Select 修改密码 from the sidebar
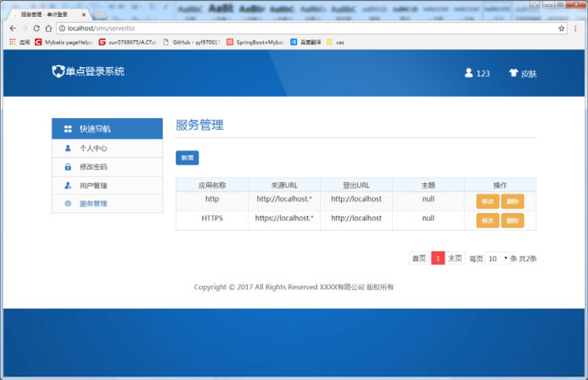Screen dimensions: 588x380 [93, 167]
